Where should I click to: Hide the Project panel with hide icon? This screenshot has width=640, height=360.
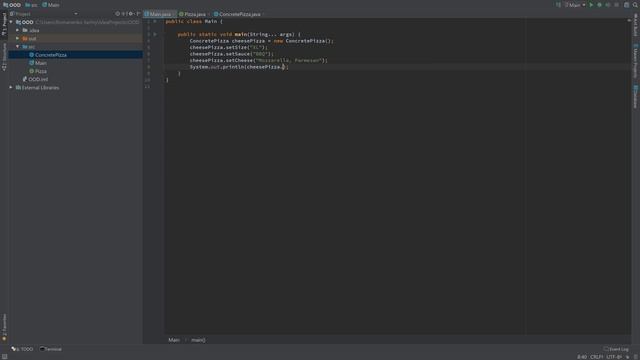coord(138,13)
